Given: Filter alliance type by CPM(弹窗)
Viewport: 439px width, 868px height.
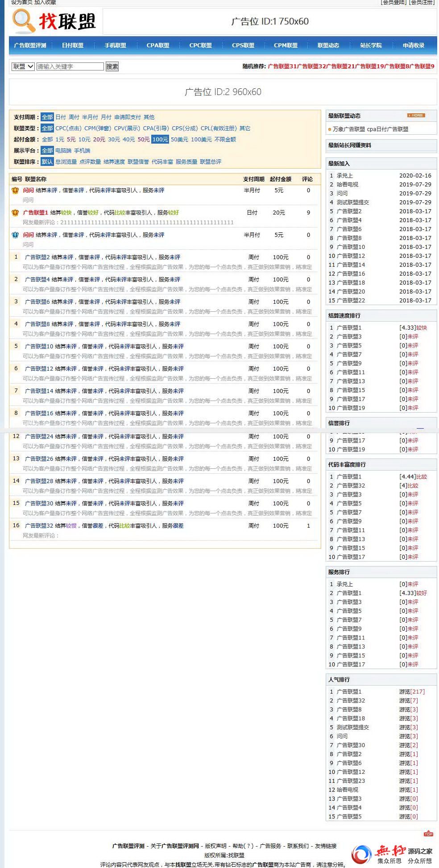Looking at the screenshot, I should coord(98,128).
